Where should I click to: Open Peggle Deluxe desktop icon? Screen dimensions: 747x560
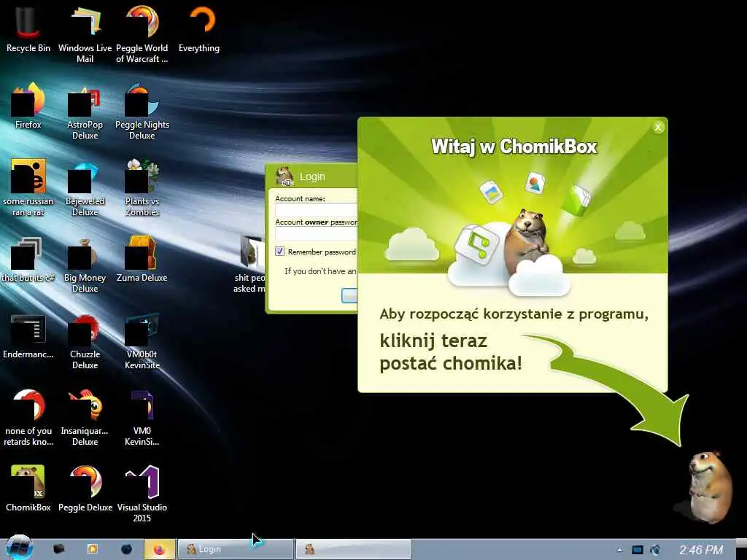click(85, 489)
